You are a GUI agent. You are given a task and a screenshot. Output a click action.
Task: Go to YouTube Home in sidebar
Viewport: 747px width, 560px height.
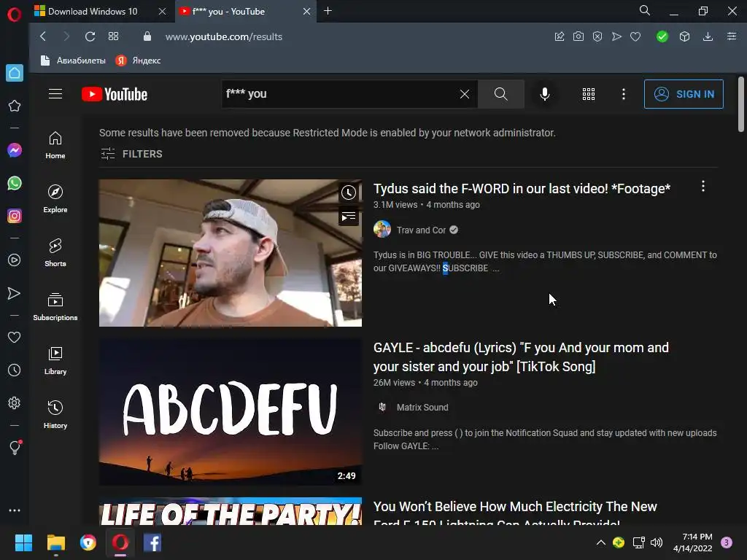tap(55, 145)
